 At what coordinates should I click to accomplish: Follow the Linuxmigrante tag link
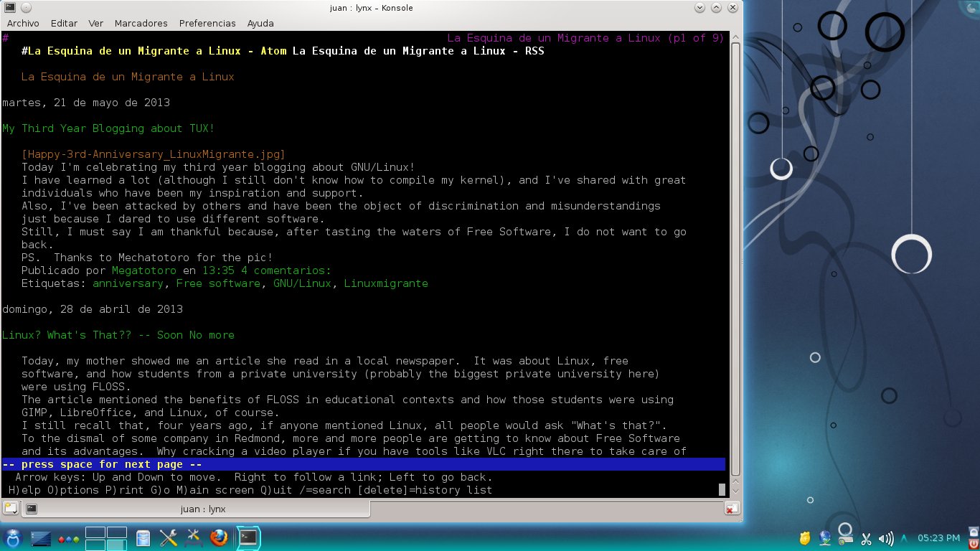386,283
